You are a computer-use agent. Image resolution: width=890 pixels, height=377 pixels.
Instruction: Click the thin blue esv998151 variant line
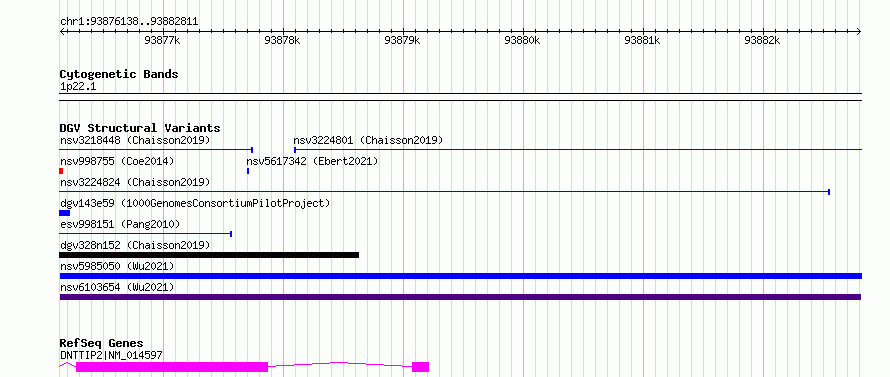coord(145,234)
